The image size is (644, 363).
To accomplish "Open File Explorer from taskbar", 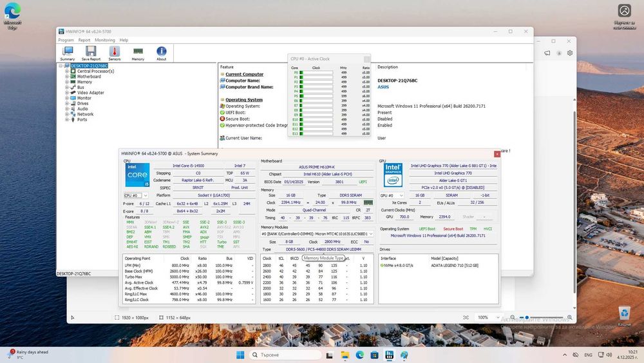I will (x=345, y=355).
